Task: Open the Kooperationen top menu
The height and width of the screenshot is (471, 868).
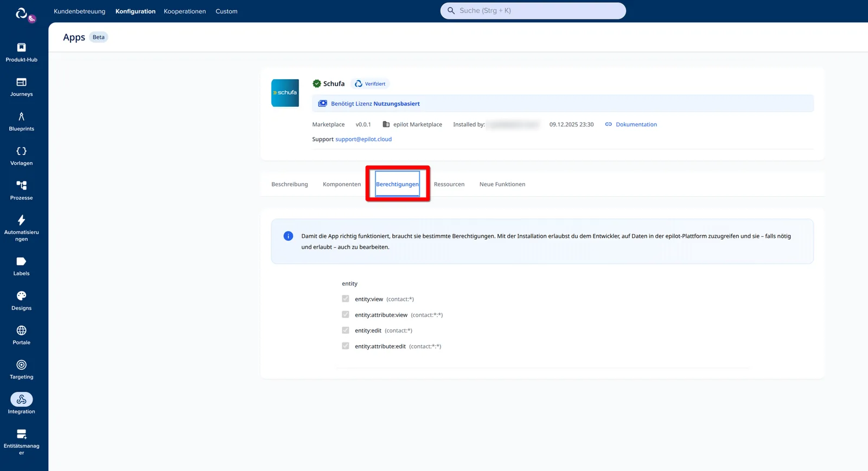Action: point(184,11)
